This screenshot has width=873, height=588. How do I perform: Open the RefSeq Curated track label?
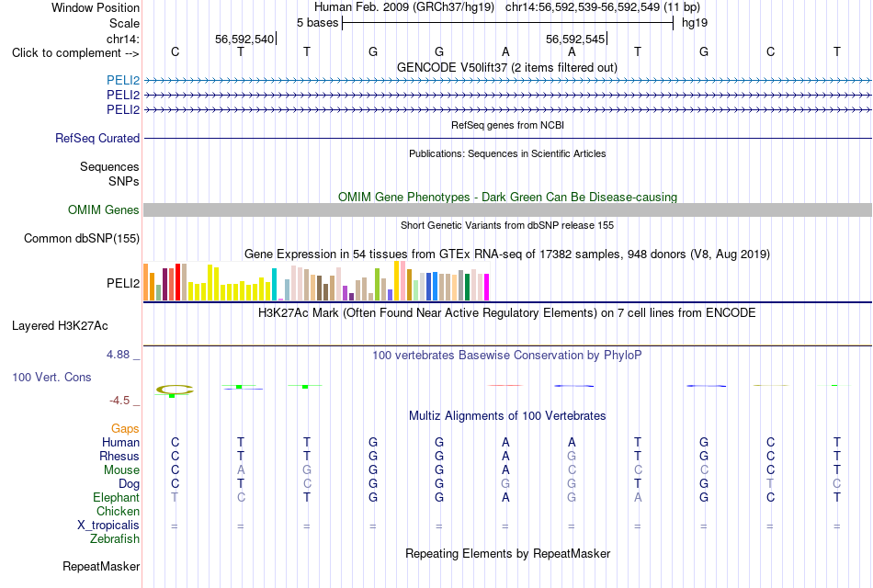(x=97, y=138)
